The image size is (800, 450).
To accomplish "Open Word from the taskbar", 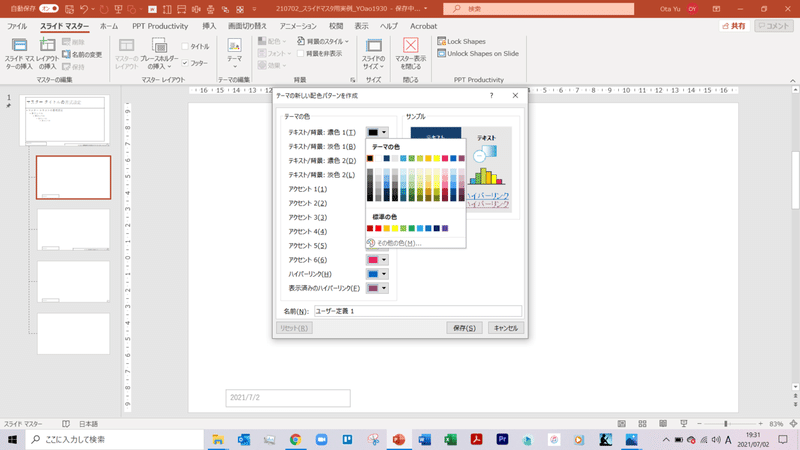I will [x=424, y=439].
